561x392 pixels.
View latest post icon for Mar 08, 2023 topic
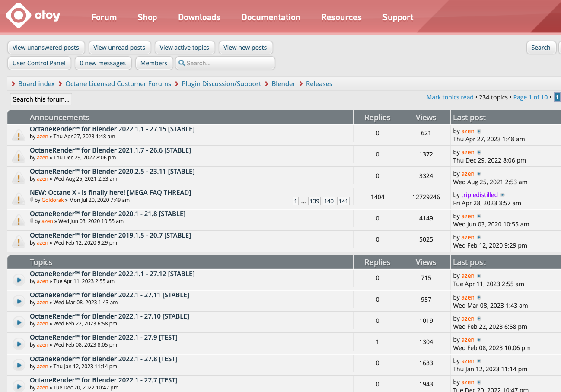coord(479,297)
